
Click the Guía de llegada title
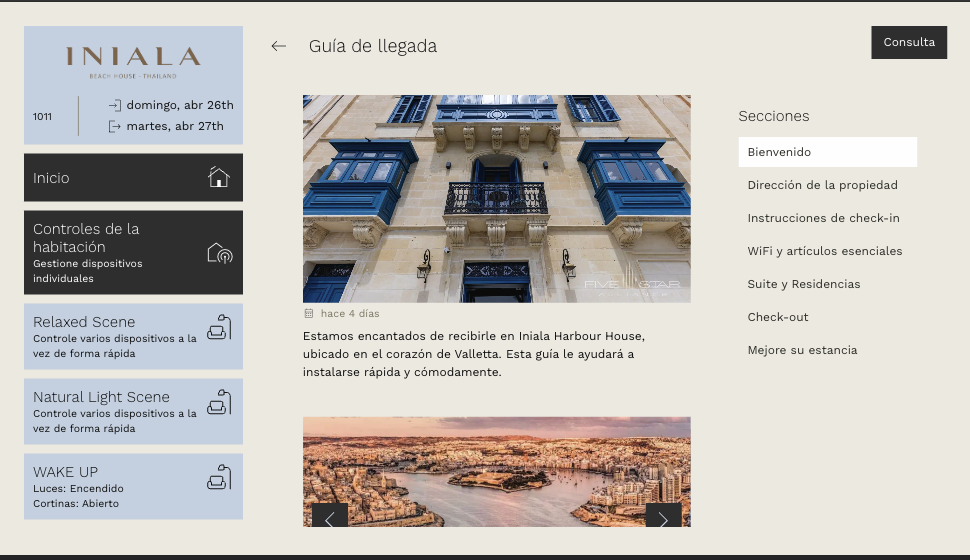coord(373,46)
